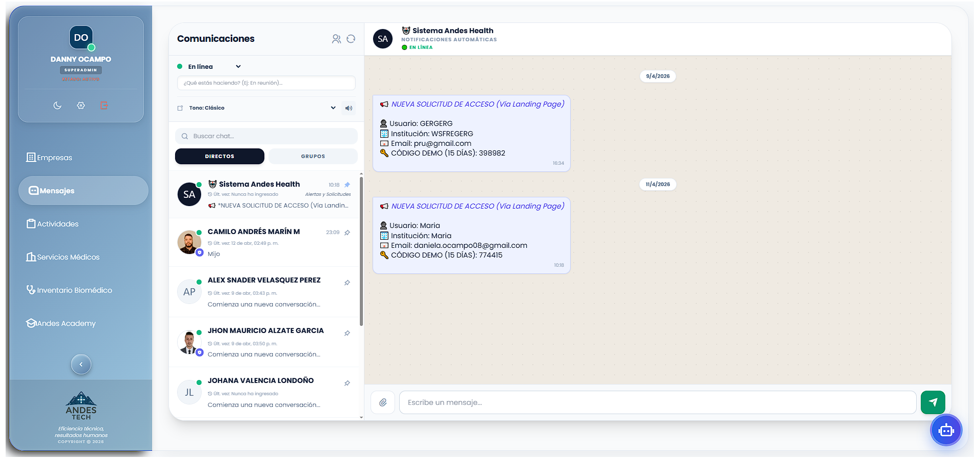The height and width of the screenshot is (459, 980).
Task: Pin JOHANA VALENCIA LONDOÑO chat
Action: 347,383
